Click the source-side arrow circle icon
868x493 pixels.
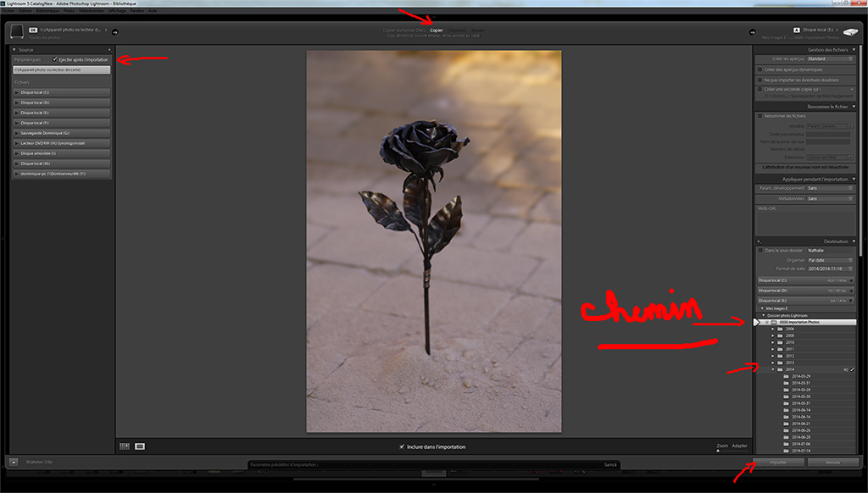pyautogui.click(x=114, y=32)
